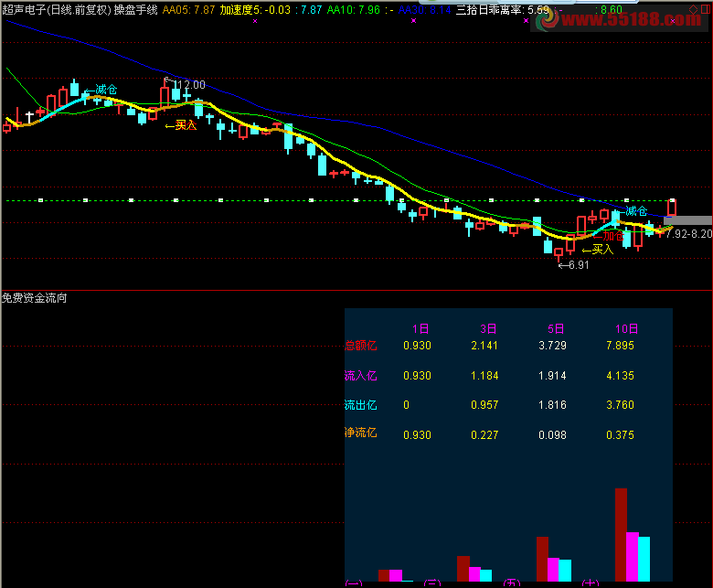Image resolution: width=713 pixels, height=588 pixels.
Task: Click the swirl logo beside www.55188.com
Action: [547, 19]
